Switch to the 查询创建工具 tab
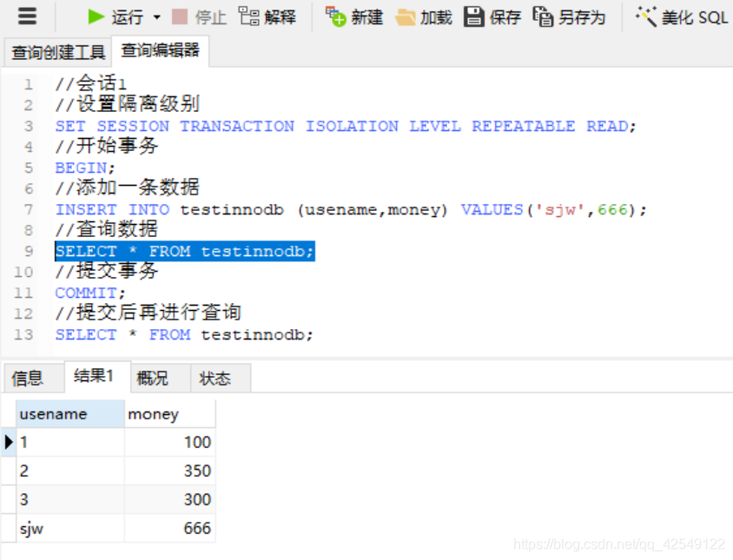 click(x=58, y=52)
